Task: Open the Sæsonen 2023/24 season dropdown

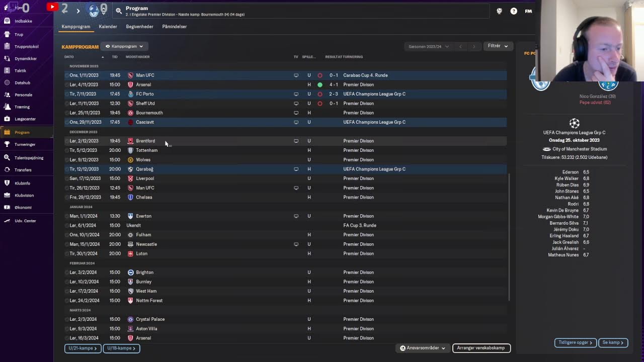Action: (428, 46)
